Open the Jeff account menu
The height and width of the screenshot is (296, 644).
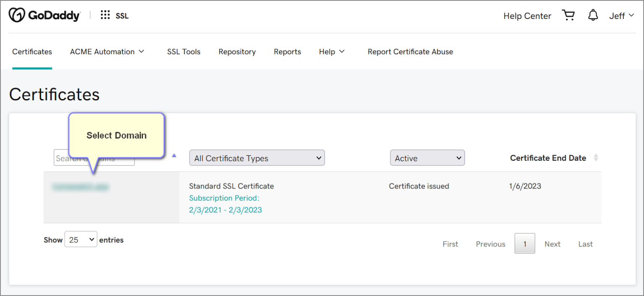621,16
